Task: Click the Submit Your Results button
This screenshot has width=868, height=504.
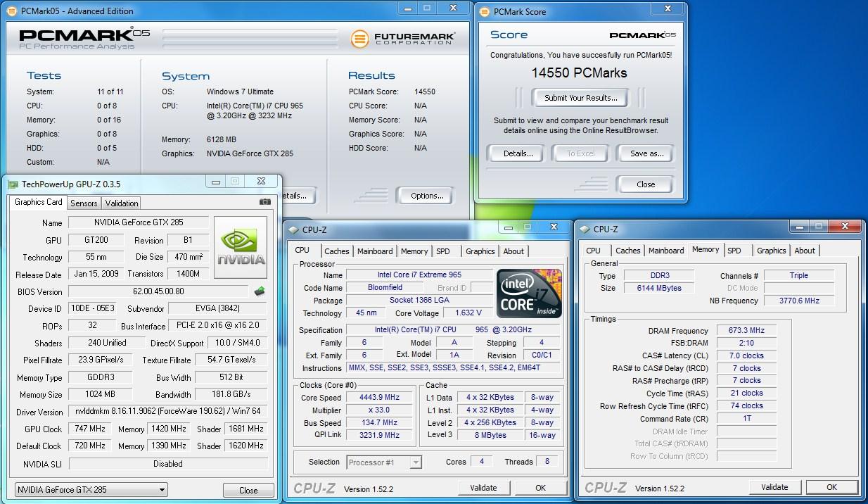Action: click(x=581, y=98)
